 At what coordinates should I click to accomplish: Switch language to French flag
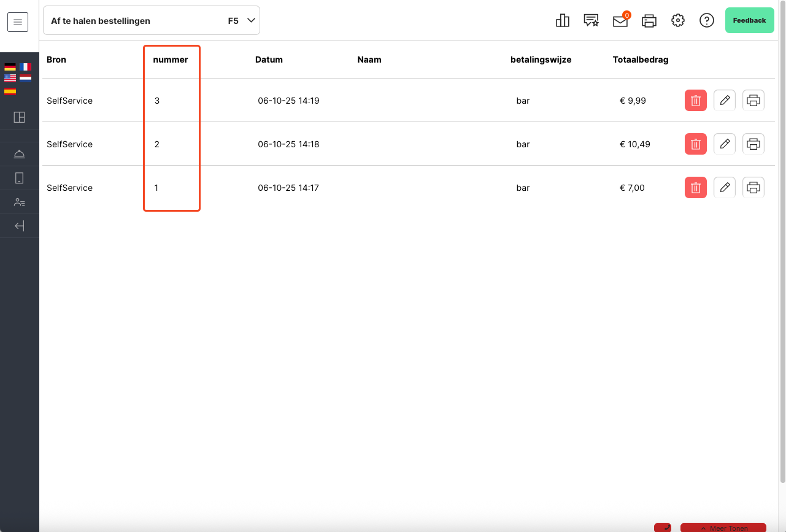point(25,67)
